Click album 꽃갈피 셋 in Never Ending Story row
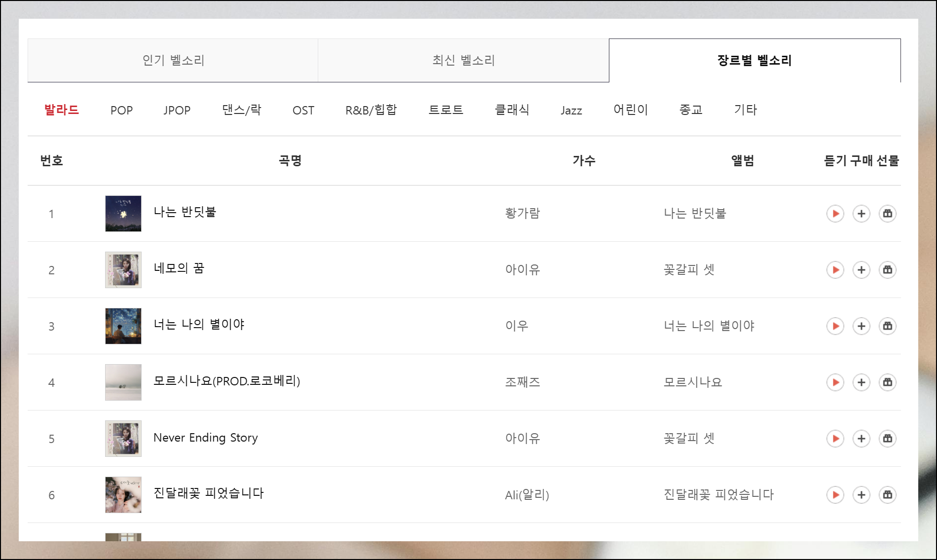This screenshot has height=560, width=937. coord(689,438)
